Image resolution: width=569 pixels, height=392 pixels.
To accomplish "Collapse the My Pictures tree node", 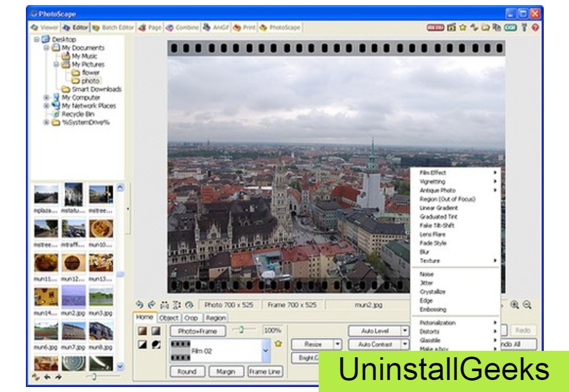I will 56,64.
